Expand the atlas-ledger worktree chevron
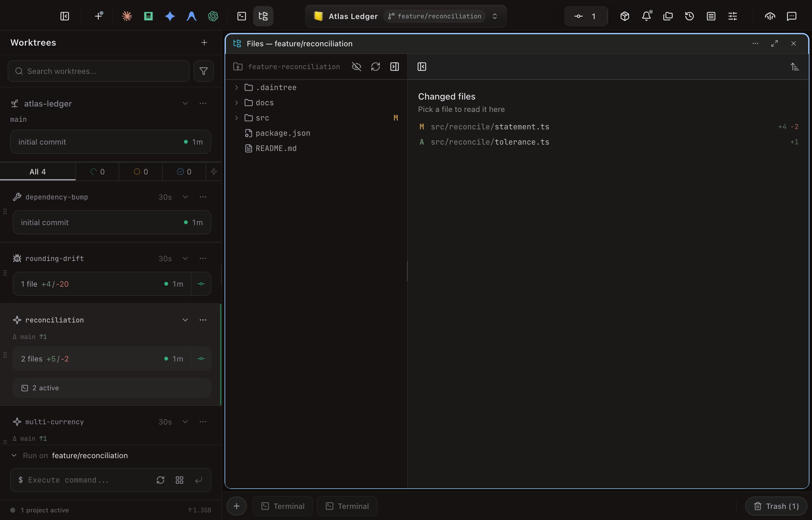 [185, 103]
